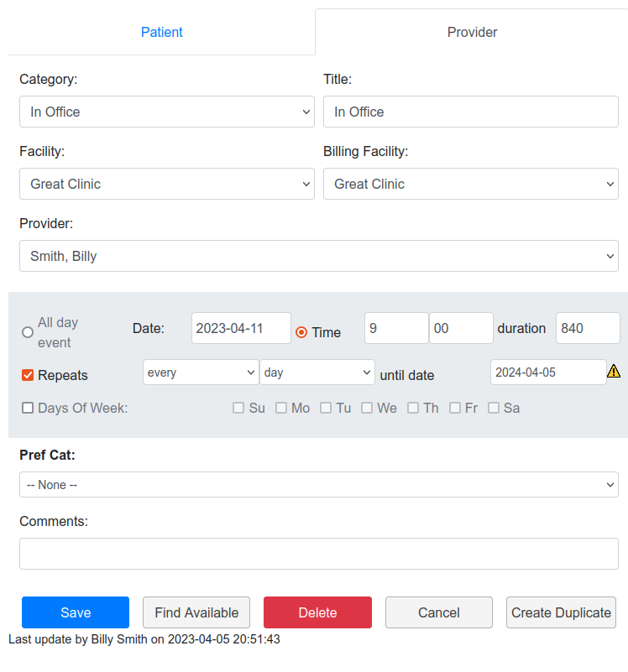628x672 pixels.
Task: Click Find Available
Action: point(196,612)
